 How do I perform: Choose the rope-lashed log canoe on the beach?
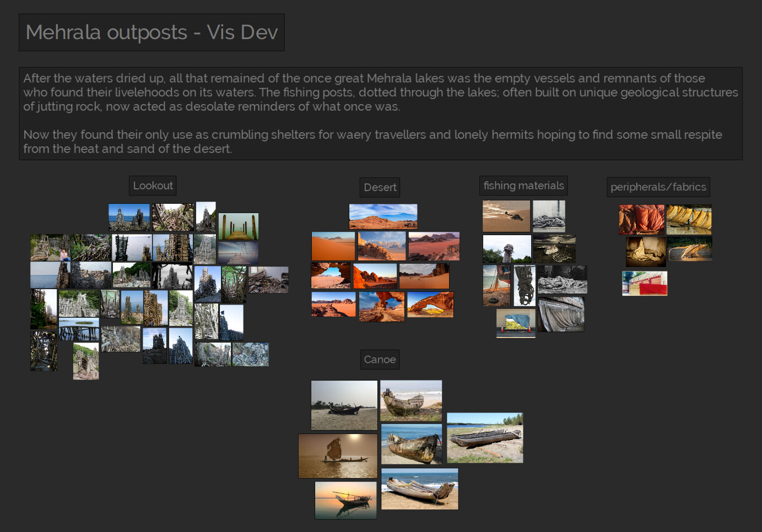[x=419, y=489]
